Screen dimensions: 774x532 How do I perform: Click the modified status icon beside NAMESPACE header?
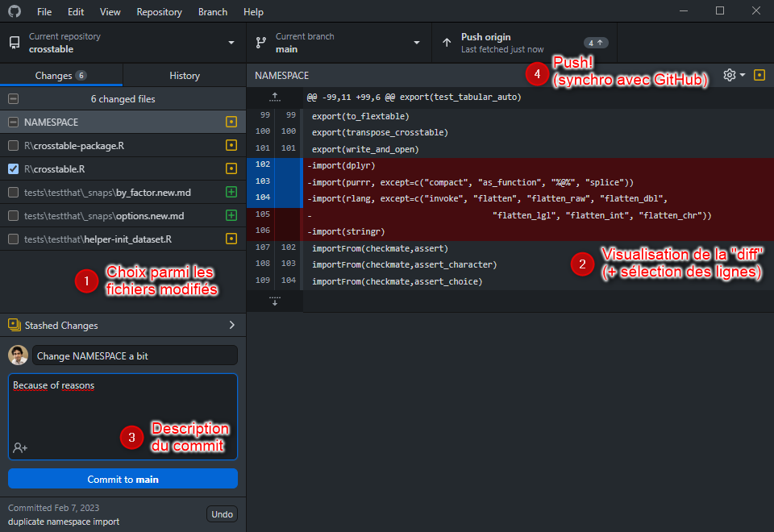tap(759, 75)
